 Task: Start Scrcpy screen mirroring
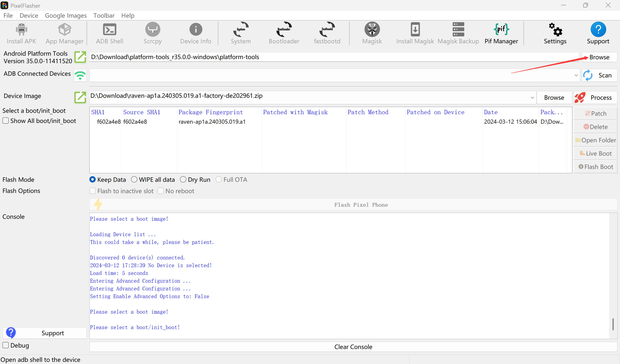coord(153,33)
